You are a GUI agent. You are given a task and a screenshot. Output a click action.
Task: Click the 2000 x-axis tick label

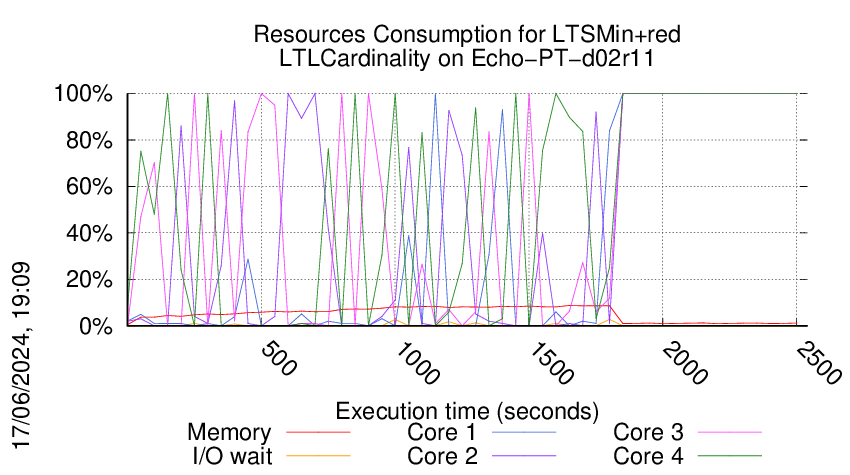[685, 363]
